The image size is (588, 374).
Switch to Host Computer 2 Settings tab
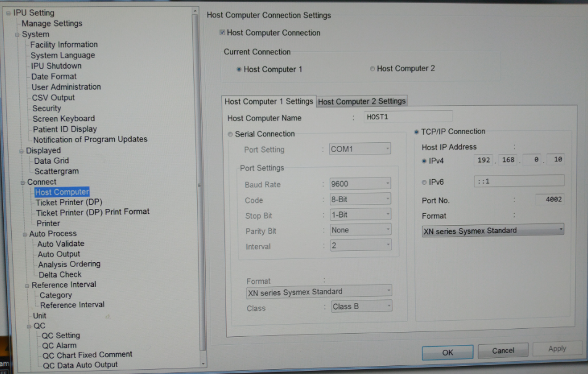[x=362, y=101]
